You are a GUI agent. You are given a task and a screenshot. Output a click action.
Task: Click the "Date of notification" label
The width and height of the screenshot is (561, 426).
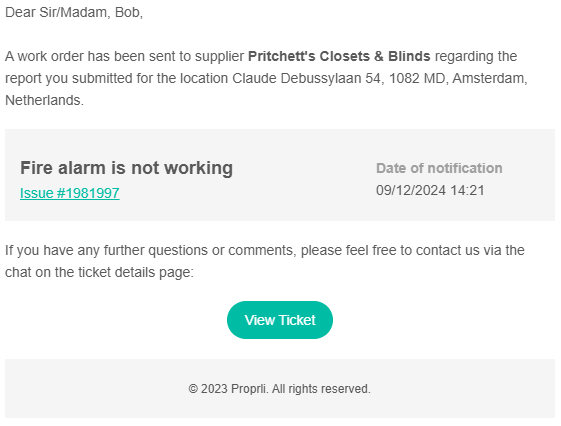point(439,168)
